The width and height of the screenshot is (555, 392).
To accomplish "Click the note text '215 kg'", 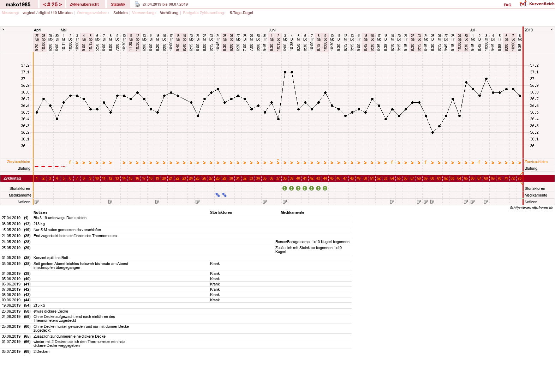I will pos(39,305).
